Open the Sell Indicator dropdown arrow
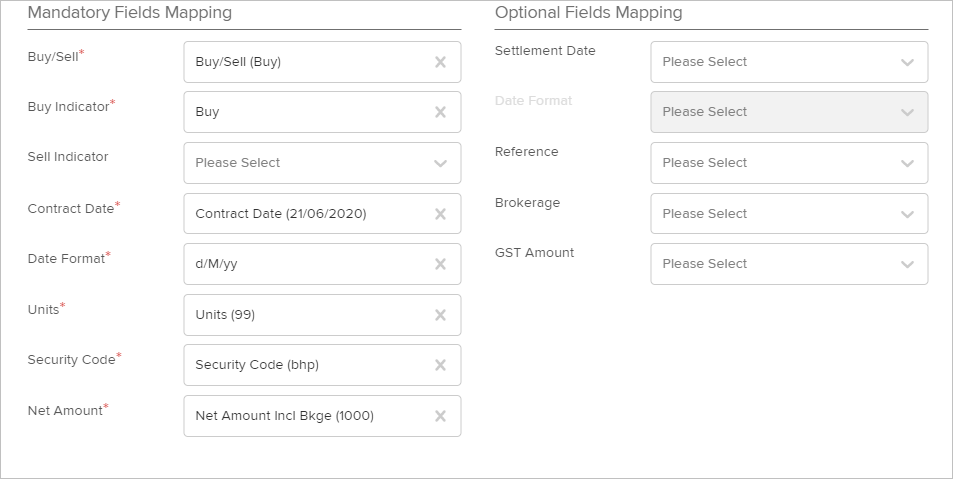The height and width of the screenshot is (479, 953). point(441,163)
